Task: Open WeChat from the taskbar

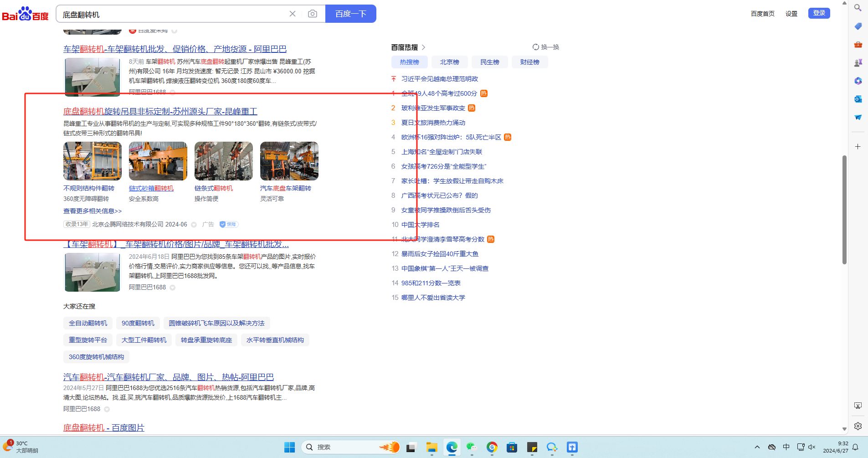Action: 471,447
